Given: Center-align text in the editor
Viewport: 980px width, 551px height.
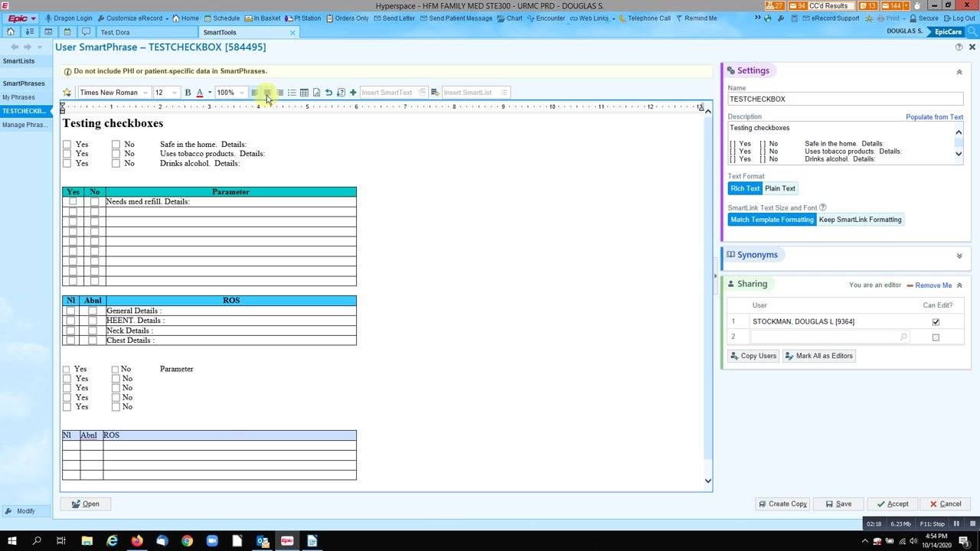Looking at the screenshot, I should tap(267, 93).
